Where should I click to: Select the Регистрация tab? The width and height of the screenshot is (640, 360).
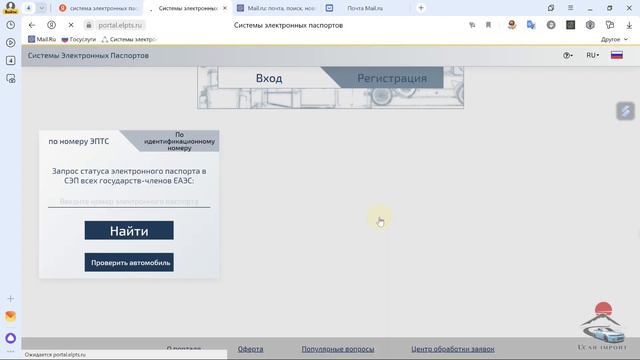tap(392, 78)
